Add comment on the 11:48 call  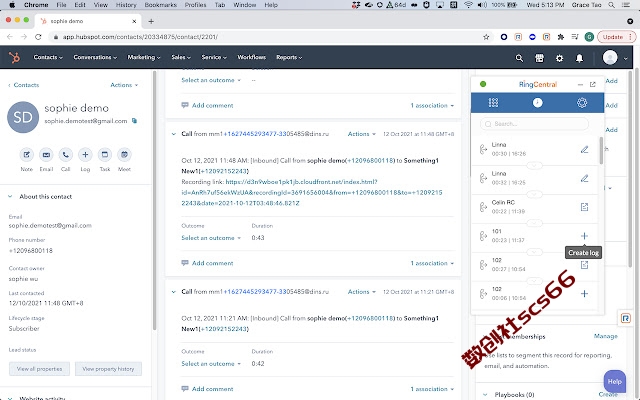[x=207, y=263]
